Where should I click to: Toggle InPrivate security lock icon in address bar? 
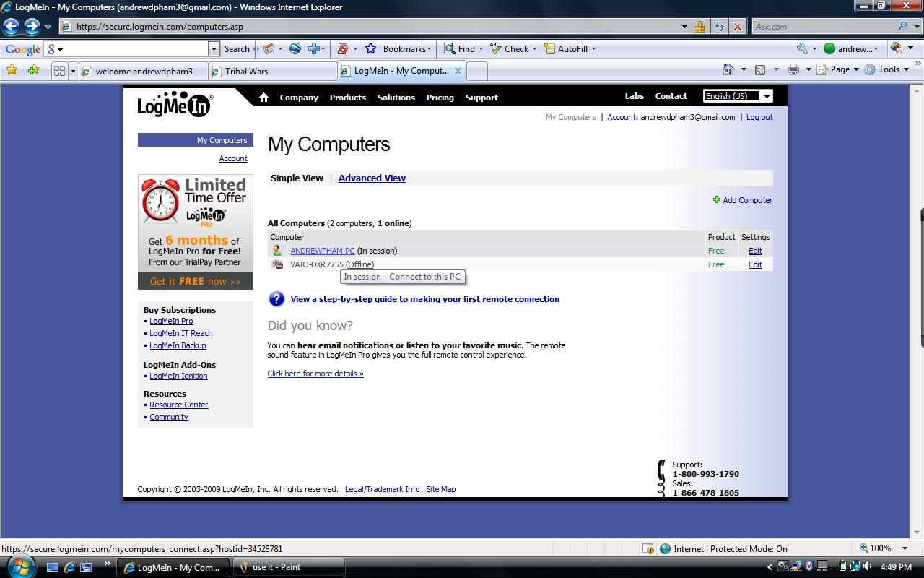tap(699, 26)
